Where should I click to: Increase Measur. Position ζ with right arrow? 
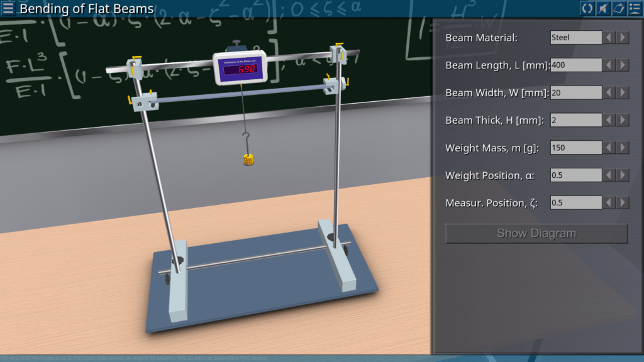pos(623,203)
